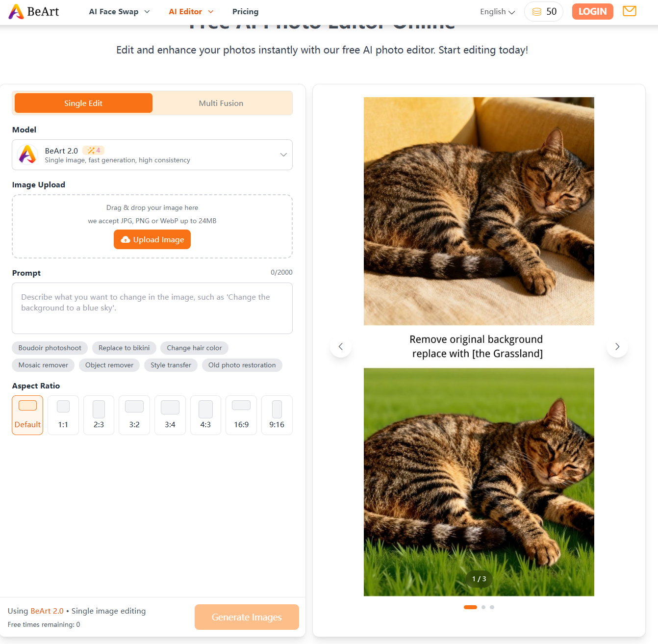This screenshot has height=644, width=658.
Task: Jump to the second carousel dot
Action: [483, 607]
